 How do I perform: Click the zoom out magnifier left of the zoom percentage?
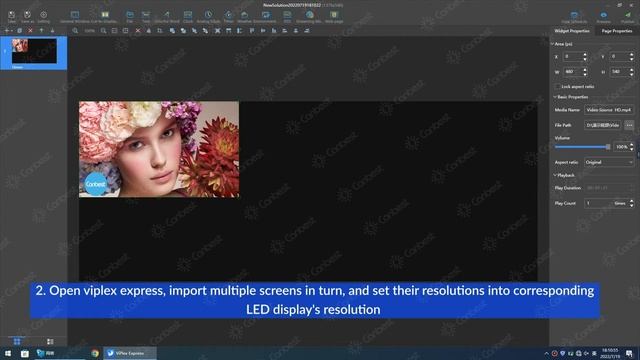(x=75, y=31)
